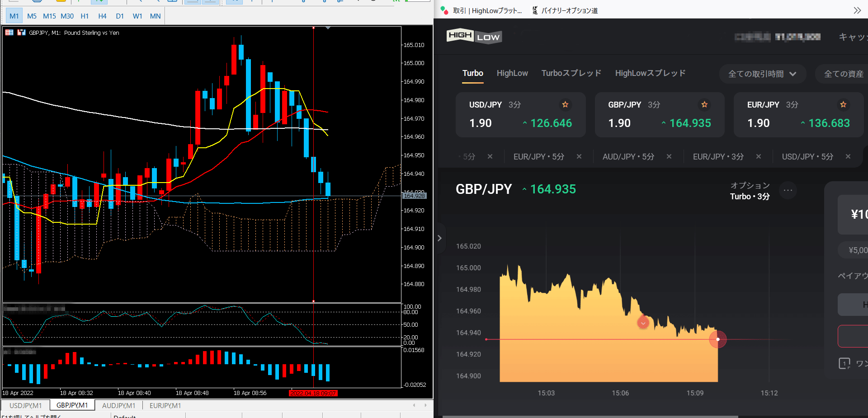
Task: Switch MT4 chart to H1 timeframe
Action: [x=85, y=16]
